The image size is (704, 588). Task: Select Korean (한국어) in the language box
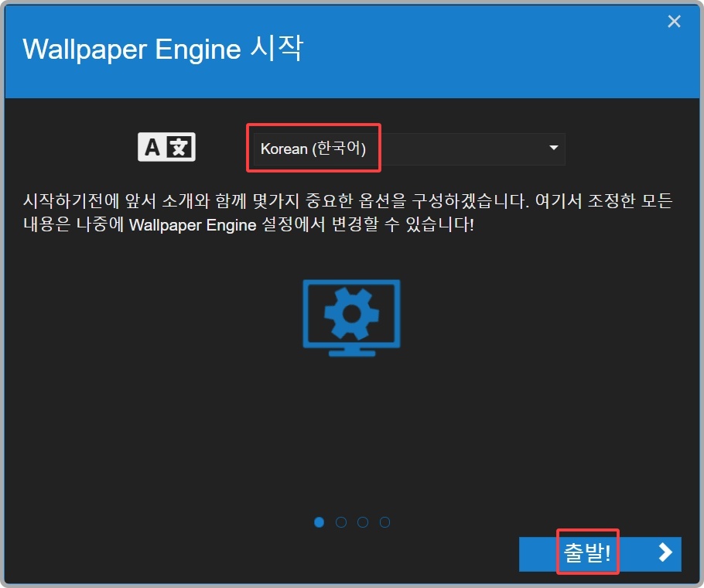pyautogui.click(x=313, y=149)
